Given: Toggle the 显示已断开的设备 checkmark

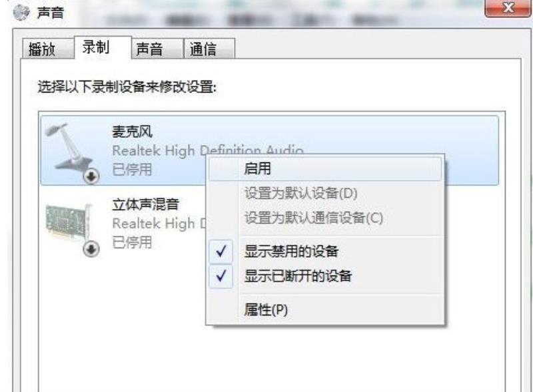Looking at the screenshot, I should [221, 276].
